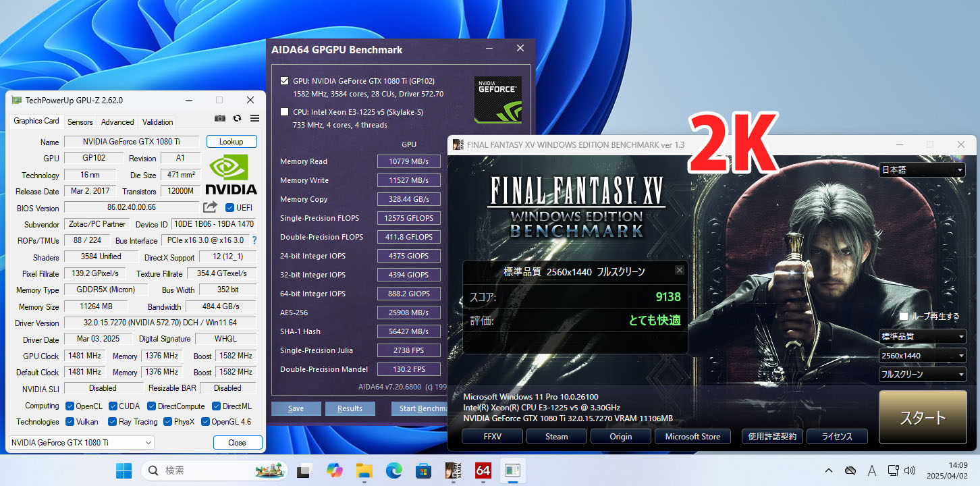Open the 2560x1440 resolution dropdown

[x=922, y=356]
